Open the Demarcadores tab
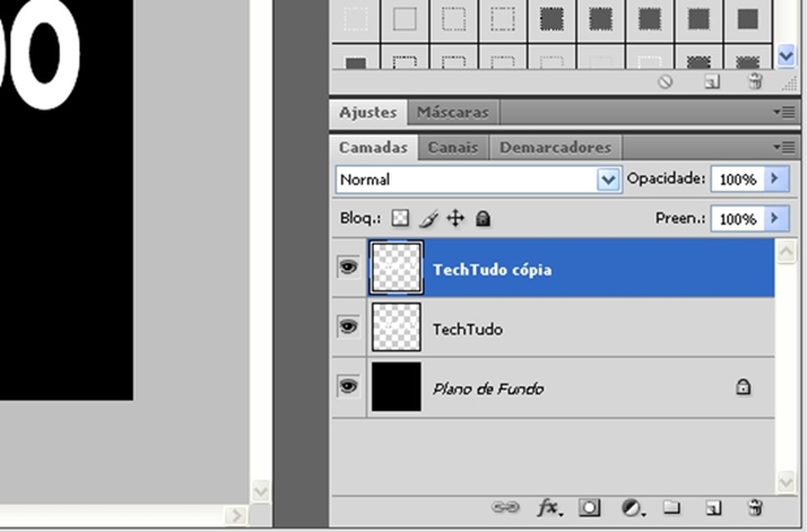The width and height of the screenshot is (807, 532). pyautogui.click(x=555, y=148)
